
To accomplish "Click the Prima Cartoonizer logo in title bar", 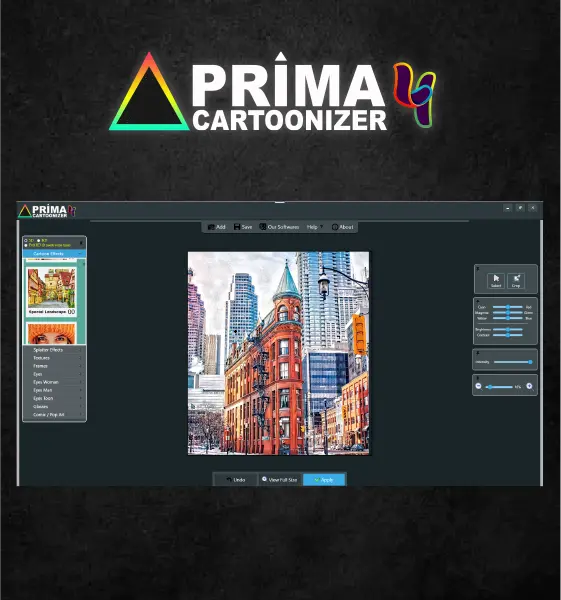I will [47, 211].
